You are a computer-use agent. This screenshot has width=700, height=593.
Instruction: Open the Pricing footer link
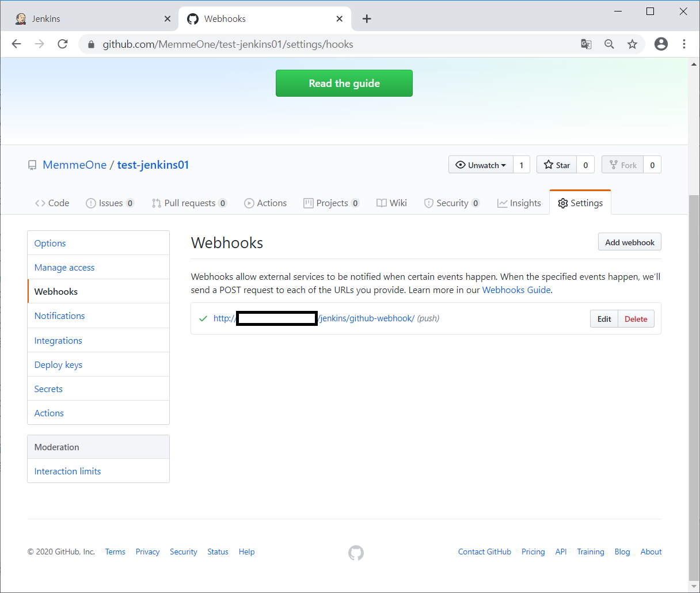[533, 552]
